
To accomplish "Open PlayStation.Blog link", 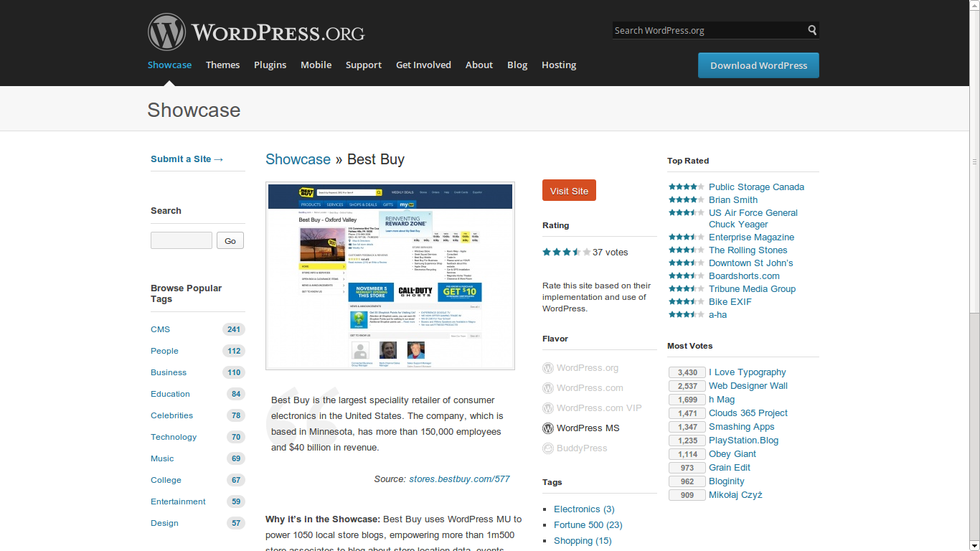I will 743,441.
